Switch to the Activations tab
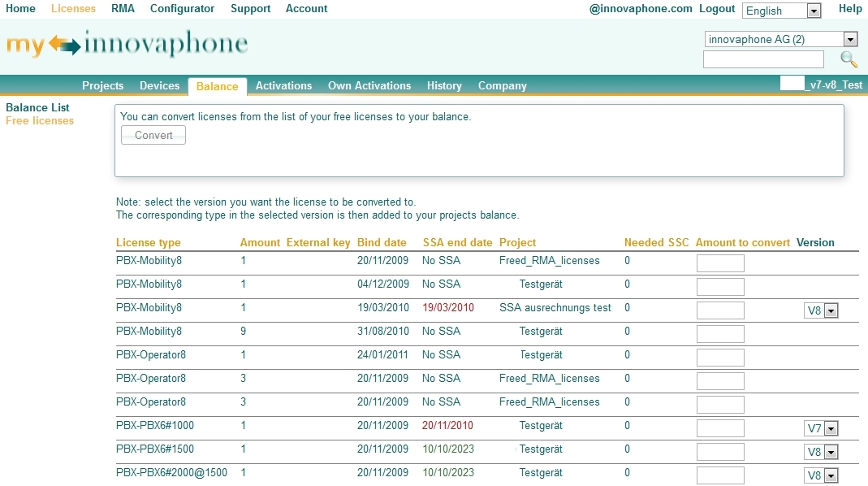This screenshot has height=486, width=868. [283, 85]
